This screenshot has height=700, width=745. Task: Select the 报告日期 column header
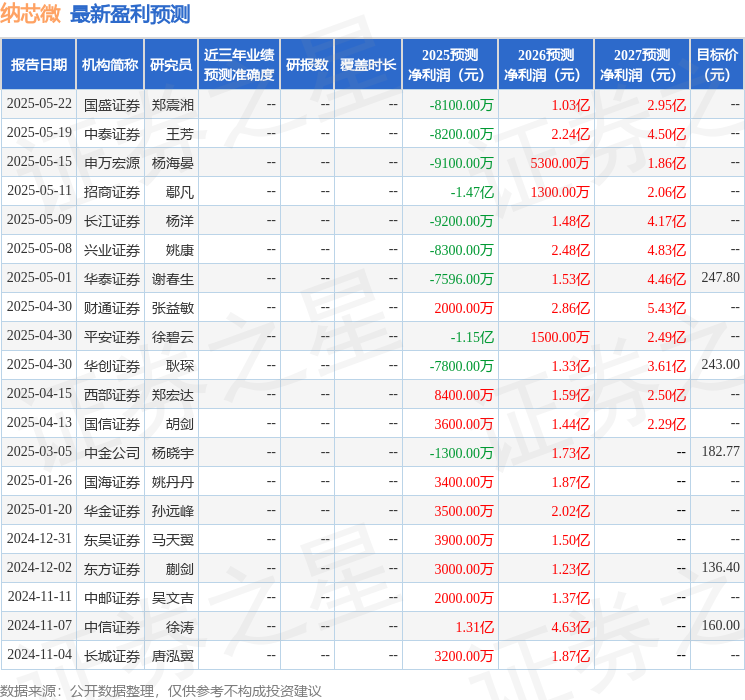coord(38,65)
